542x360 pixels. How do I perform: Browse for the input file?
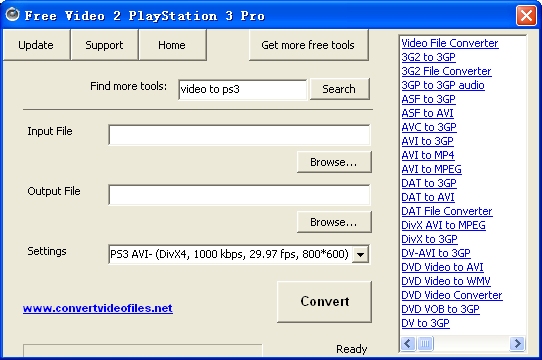pyautogui.click(x=334, y=162)
